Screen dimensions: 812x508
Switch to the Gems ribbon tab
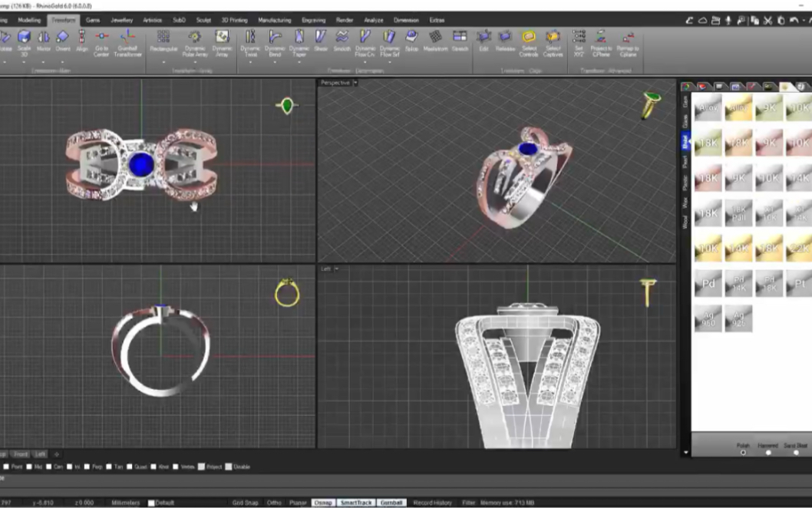tap(92, 20)
